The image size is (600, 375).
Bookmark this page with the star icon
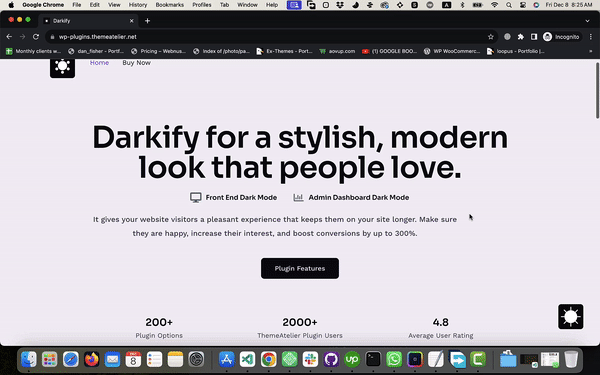tap(491, 37)
